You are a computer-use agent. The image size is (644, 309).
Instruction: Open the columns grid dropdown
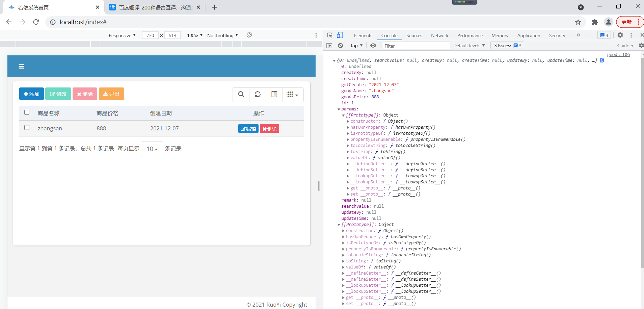point(293,95)
